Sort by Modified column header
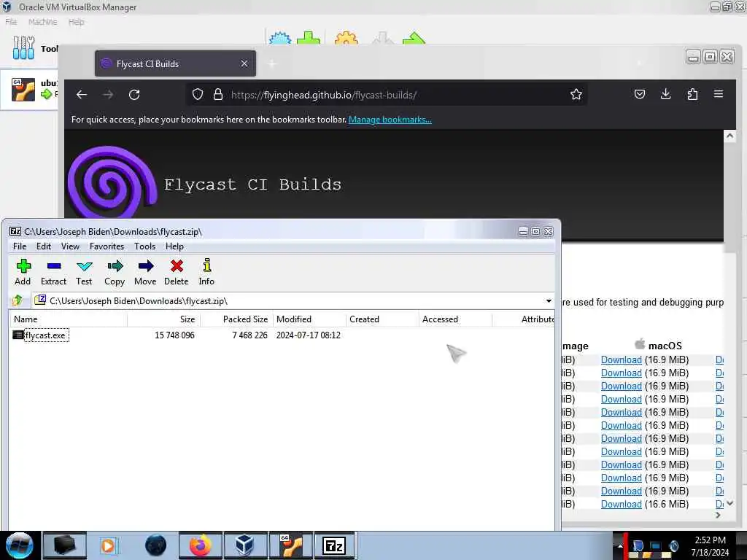747x560 pixels. pyautogui.click(x=309, y=319)
